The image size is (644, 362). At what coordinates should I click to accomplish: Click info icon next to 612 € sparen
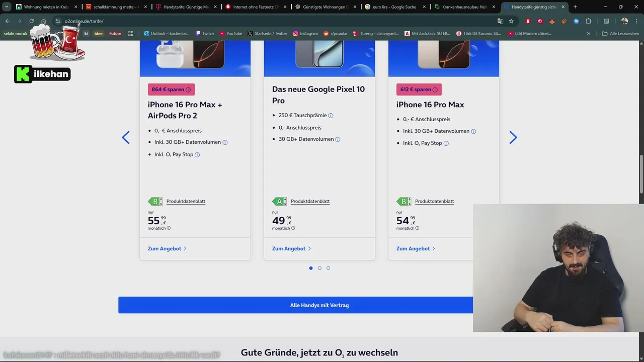point(435,89)
